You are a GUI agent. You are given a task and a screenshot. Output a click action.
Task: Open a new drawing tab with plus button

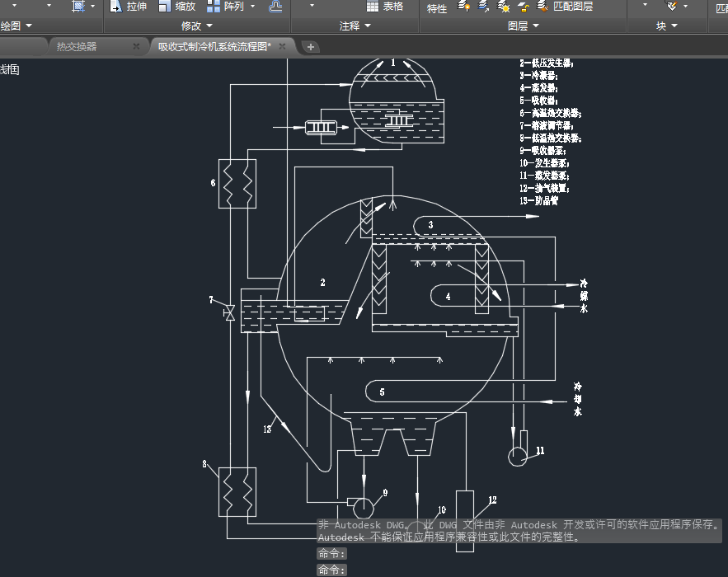click(x=311, y=47)
